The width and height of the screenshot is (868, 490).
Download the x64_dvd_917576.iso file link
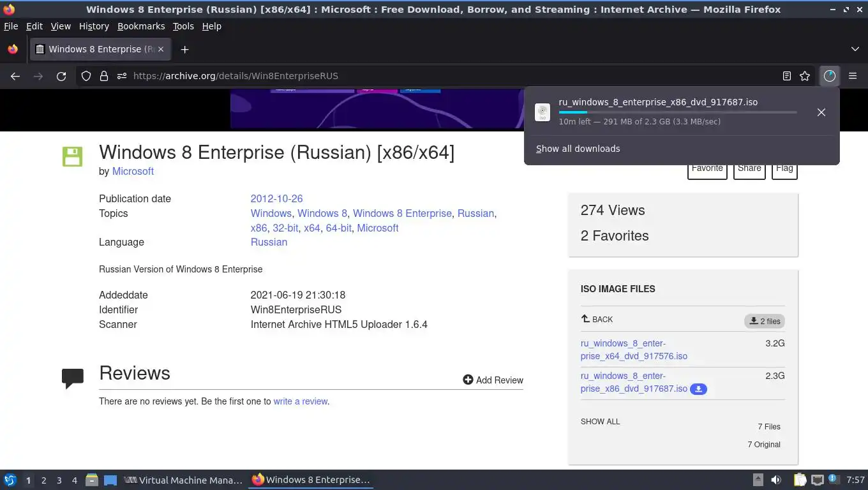[x=634, y=350]
